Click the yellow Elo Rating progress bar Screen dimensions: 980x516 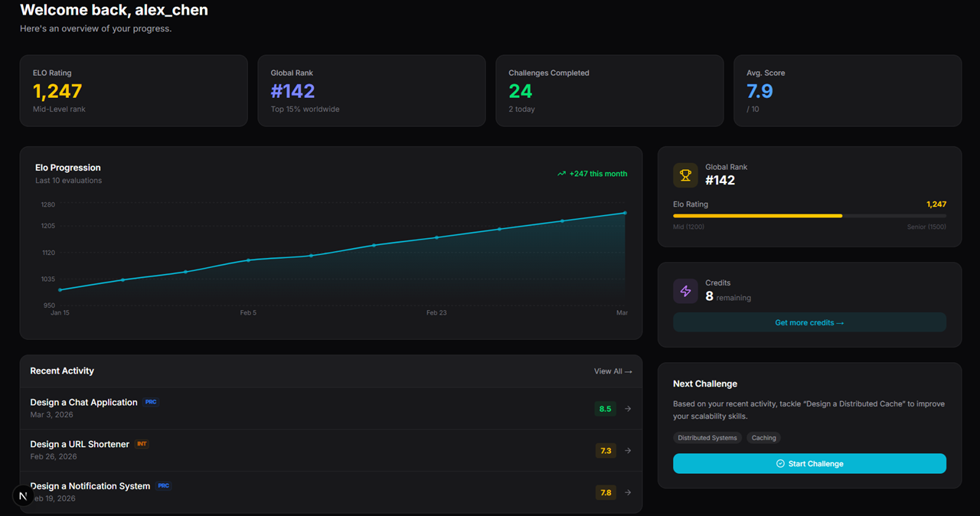(x=757, y=215)
